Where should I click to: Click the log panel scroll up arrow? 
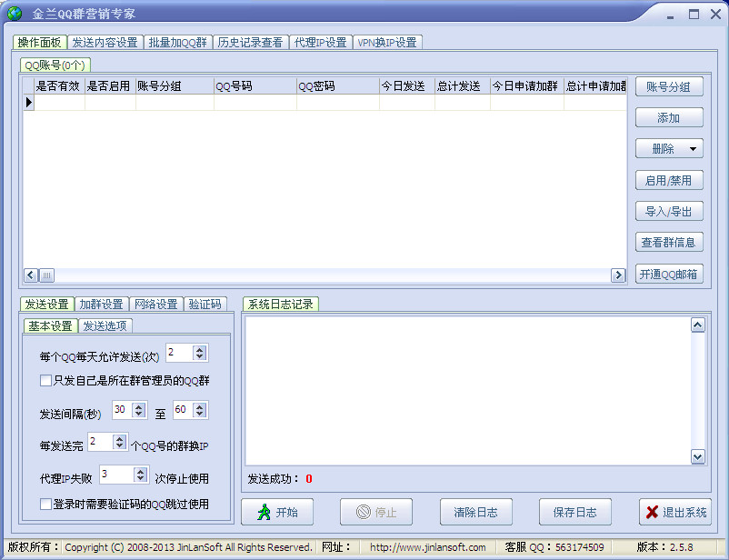pyautogui.click(x=698, y=325)
